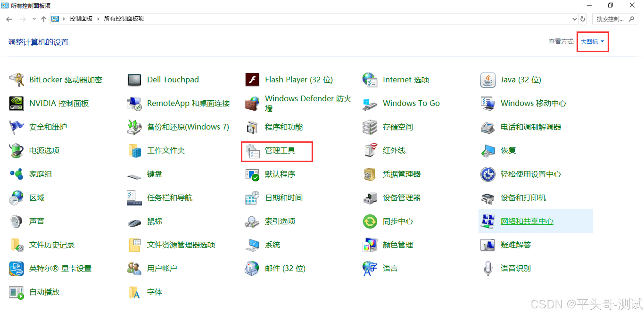The height and width of the screenshot is (315, 644).
Task: Click the 控制面板 breadcrumb segment
Action: (81, 19)
